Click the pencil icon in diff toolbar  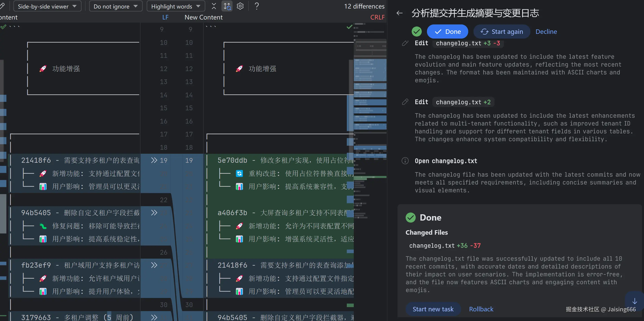[2, 6]
